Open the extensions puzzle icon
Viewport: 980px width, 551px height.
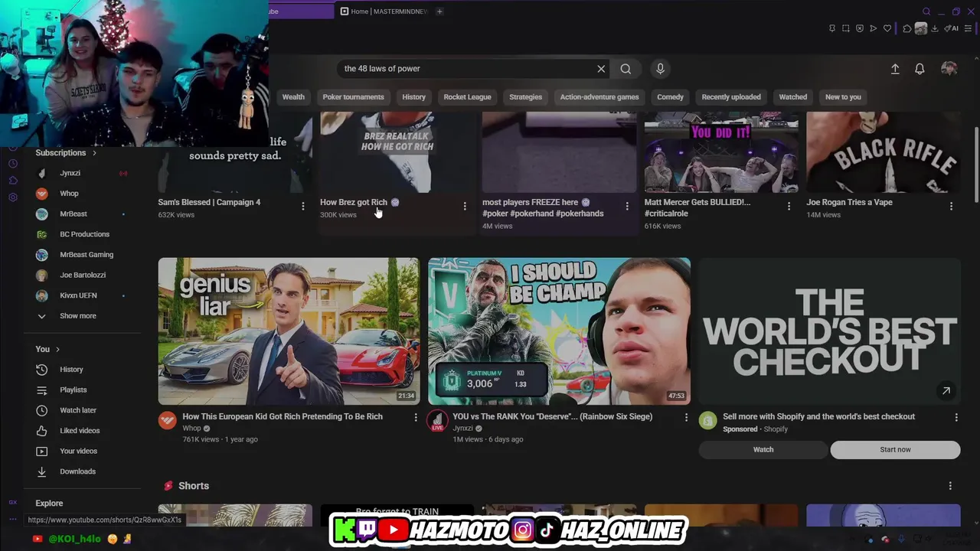pyautogui.click(x=907, y=28)
